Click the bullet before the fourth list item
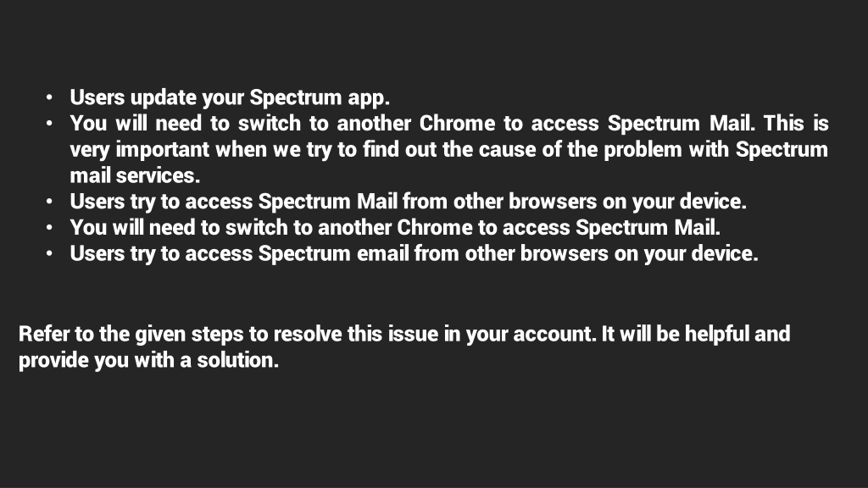 tap(49, 227)
